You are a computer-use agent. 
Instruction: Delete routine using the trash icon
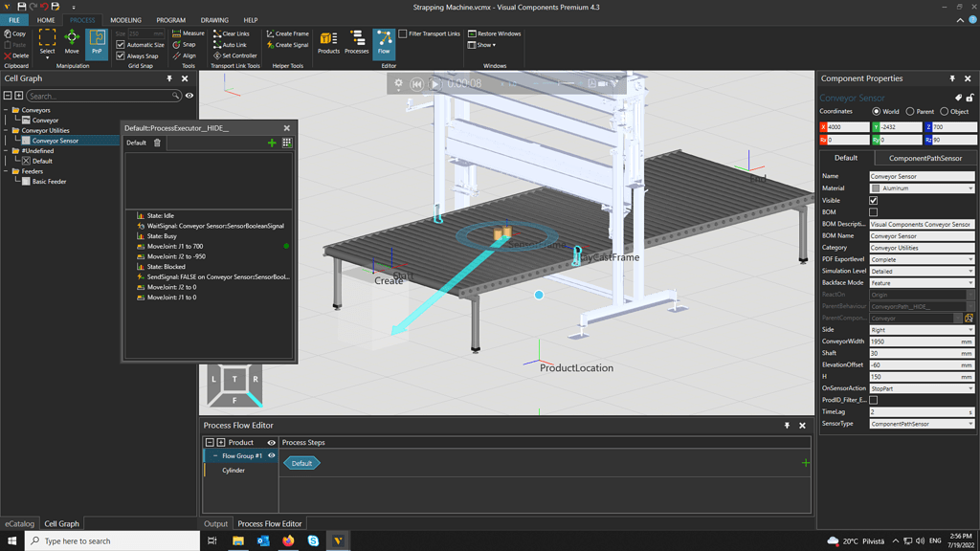[158, 143]
